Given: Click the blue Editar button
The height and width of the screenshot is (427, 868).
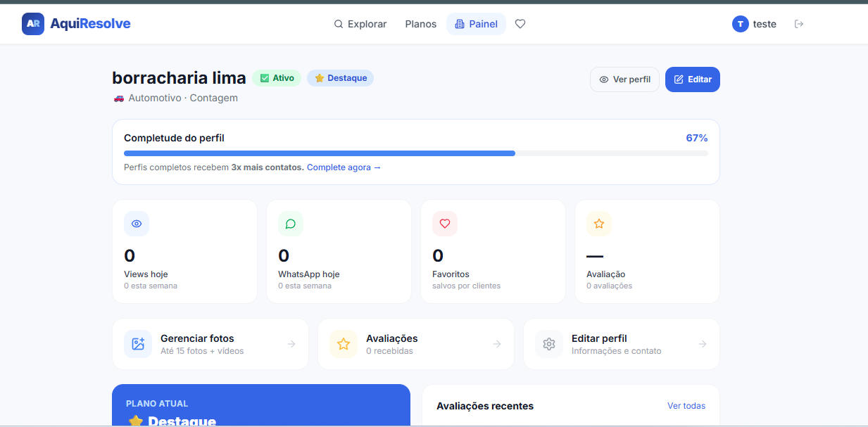Looking at the screenshot, I should click(x=693, y=79).
